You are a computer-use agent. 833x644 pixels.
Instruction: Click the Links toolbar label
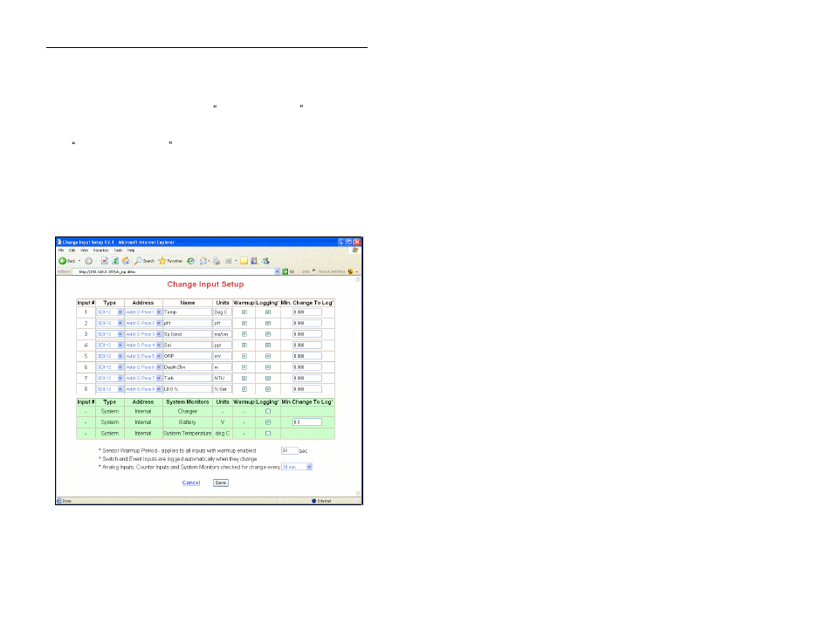pyautogui.click(x=306, y=271)
